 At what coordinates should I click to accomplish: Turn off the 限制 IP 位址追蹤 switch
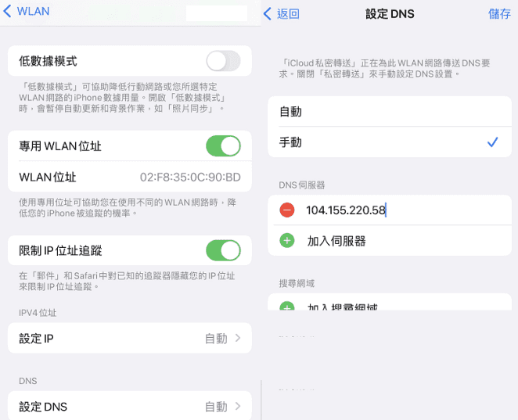pos(223,250)
